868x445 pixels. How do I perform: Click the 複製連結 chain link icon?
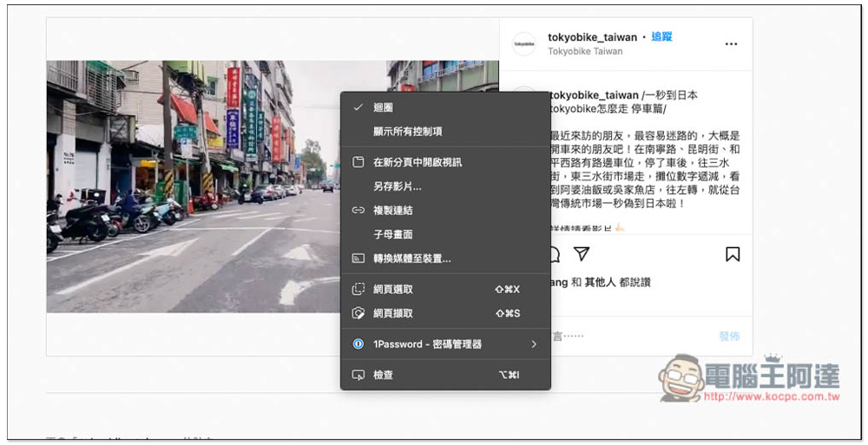coord(358,210)
